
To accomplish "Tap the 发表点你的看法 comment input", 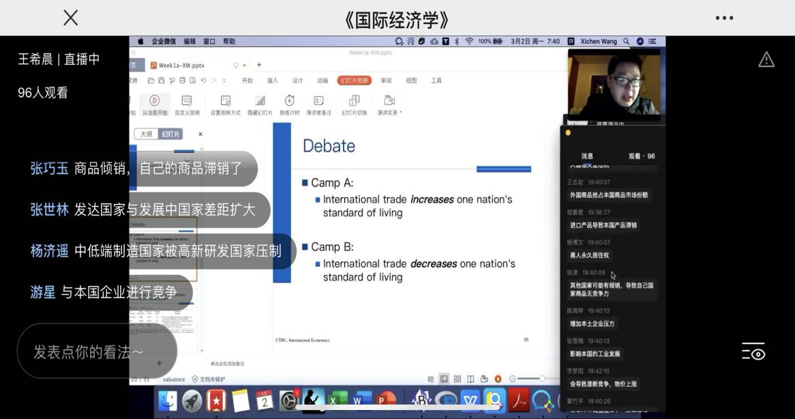I will click(x=88, y=352).
